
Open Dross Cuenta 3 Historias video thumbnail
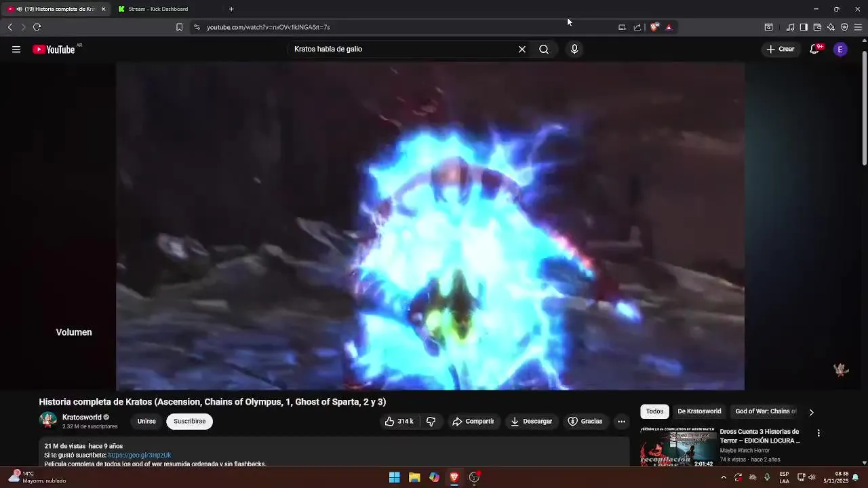point(678,447)
